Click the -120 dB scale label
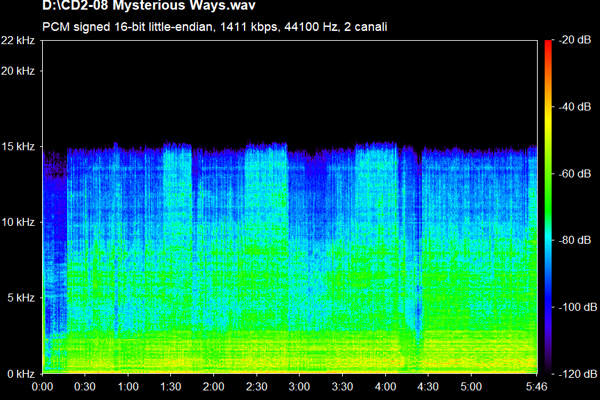The height and width of the screenshot is (400, 600). pyautogui.click(x=578, y=374)
